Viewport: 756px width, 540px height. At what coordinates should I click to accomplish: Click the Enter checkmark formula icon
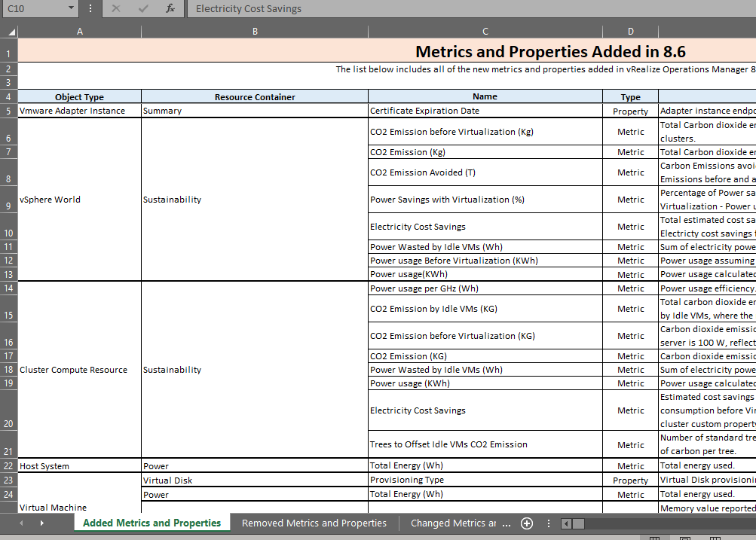click(x=143, y=8)
